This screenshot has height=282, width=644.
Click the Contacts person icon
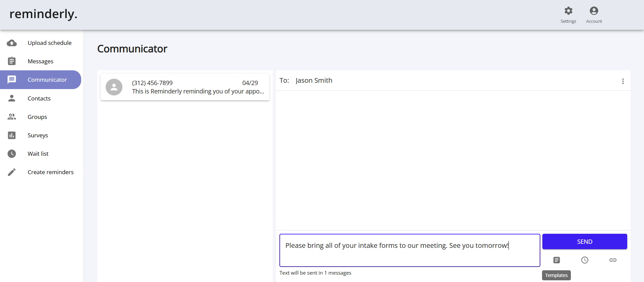pyautogui.click(x=12, y=98)
